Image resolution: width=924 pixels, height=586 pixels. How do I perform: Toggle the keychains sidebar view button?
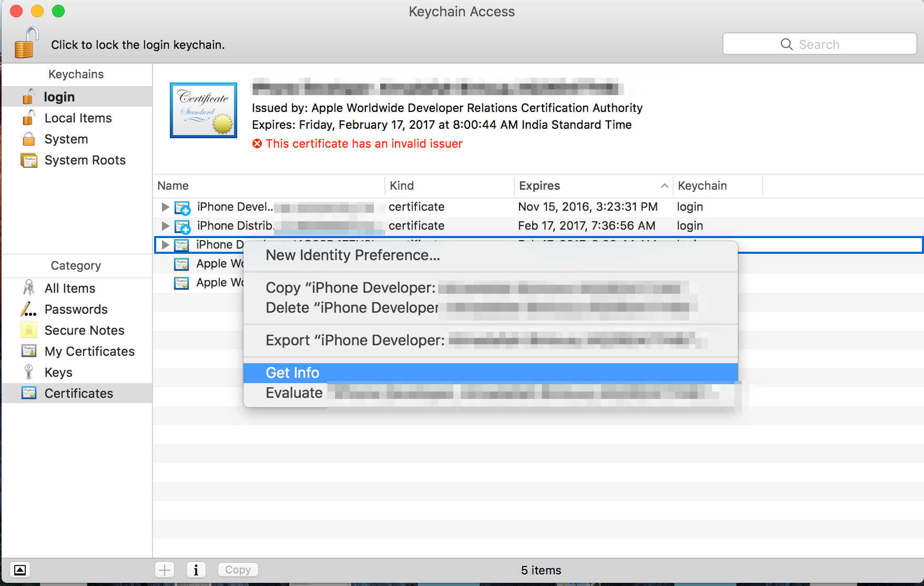19,570
